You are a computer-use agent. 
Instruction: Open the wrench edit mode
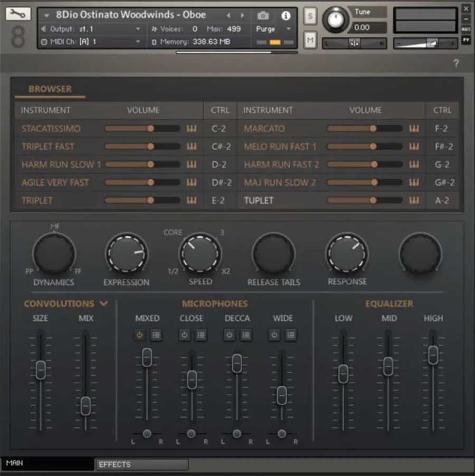pos(18,14)
